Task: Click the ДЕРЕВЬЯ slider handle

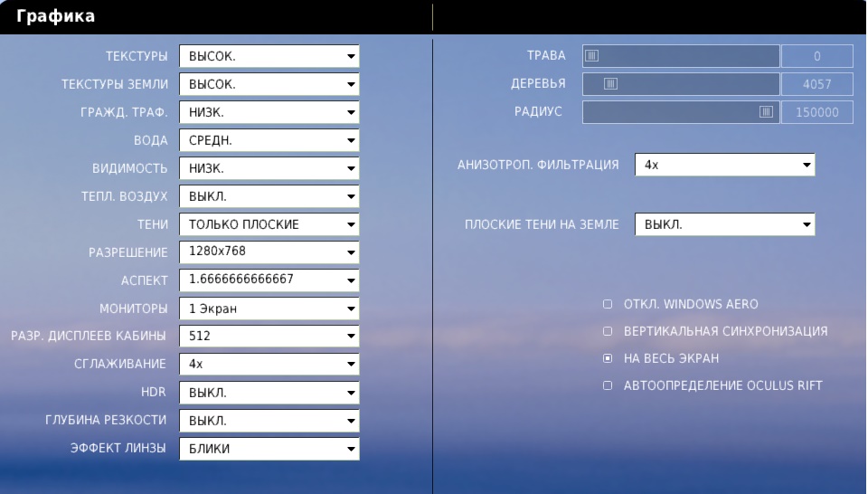Action: click(x=610, y=83)
